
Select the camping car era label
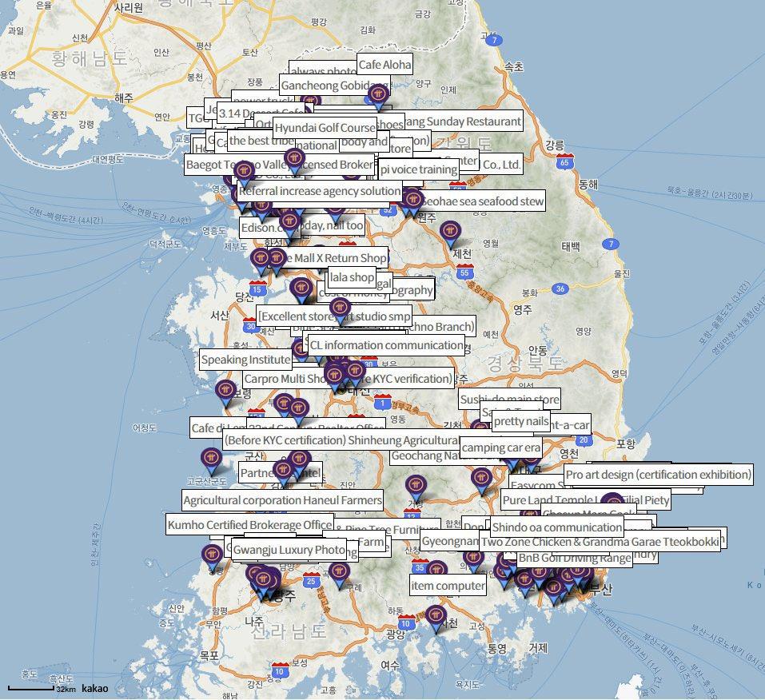click(x=501, y=447)
